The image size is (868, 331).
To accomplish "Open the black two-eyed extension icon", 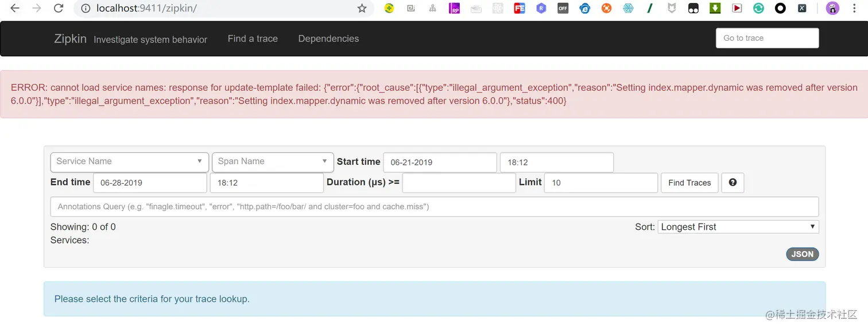I will click(693, 9).
